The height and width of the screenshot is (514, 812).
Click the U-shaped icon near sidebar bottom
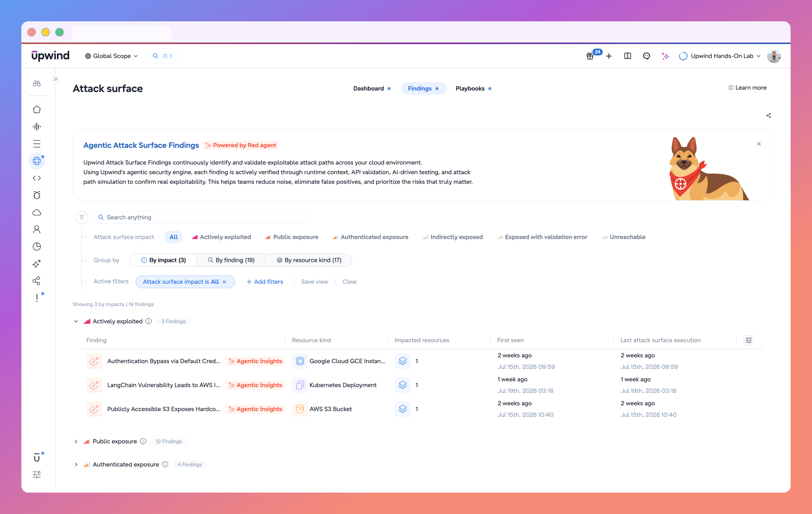[x=37, y=458]
